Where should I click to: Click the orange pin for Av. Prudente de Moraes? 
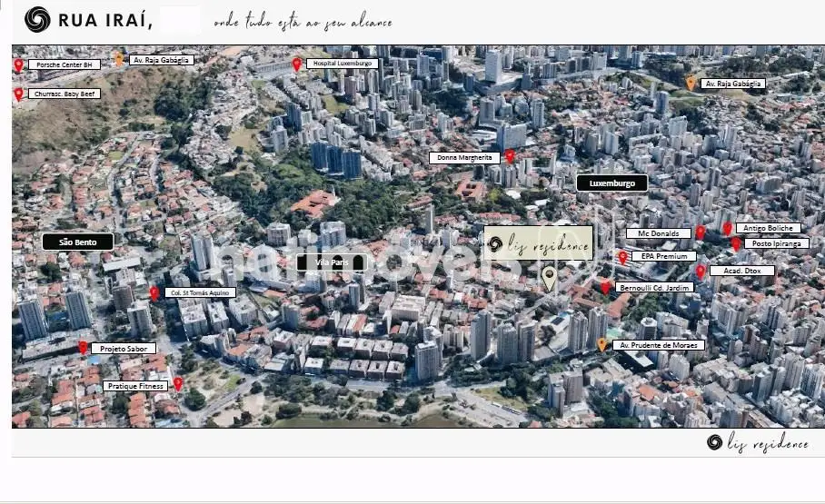[x=601, y=344]
